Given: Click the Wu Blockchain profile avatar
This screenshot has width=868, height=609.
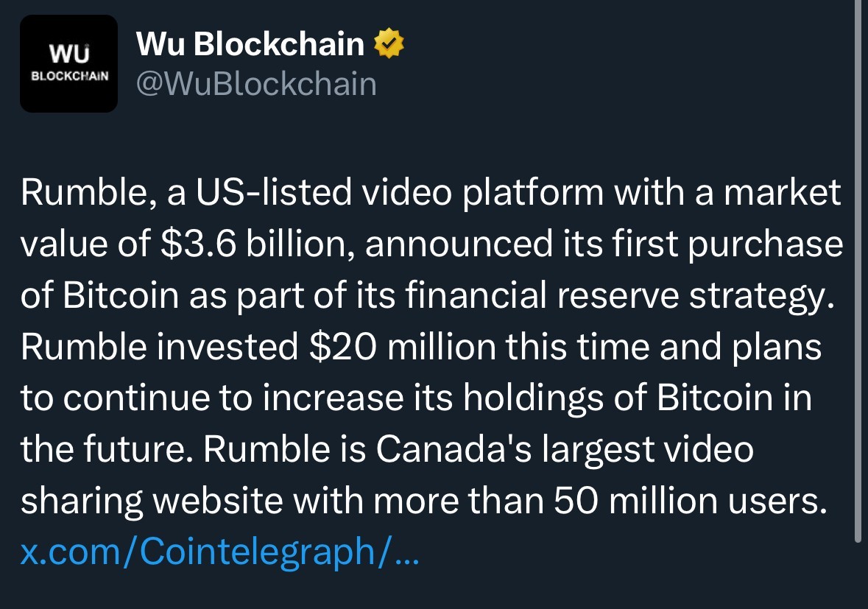Looking at the screenshot, I should [x=68, y=63].
